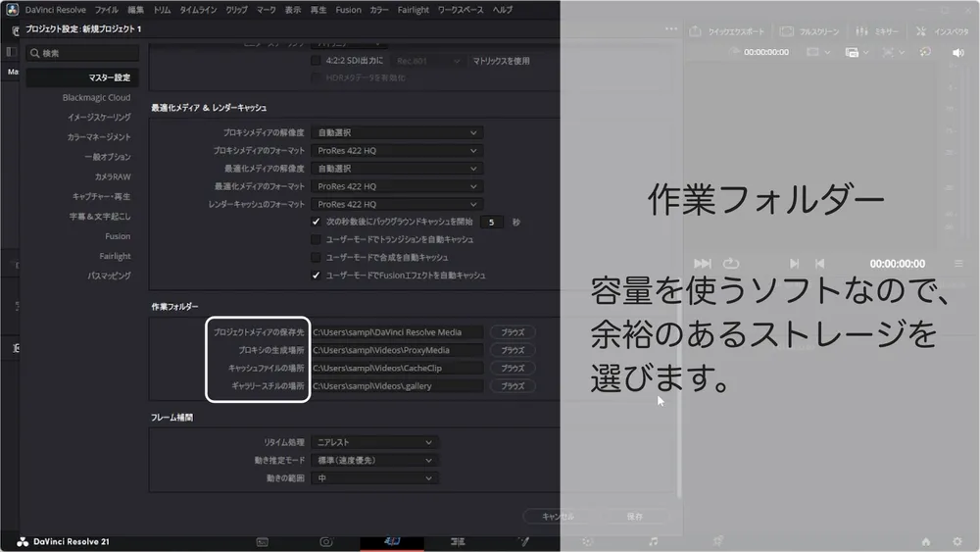Click the viewer loop playback icon
Image resolution: width=980 pixels, height=552 pixels.
731,263
